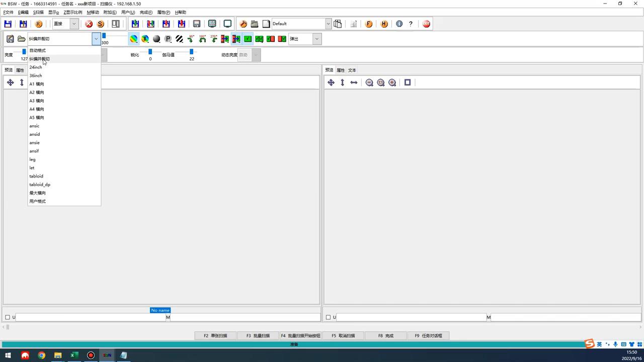Expand the 弹出 dropdown
This screenshot has width=644, height=362.
[316, 39]
